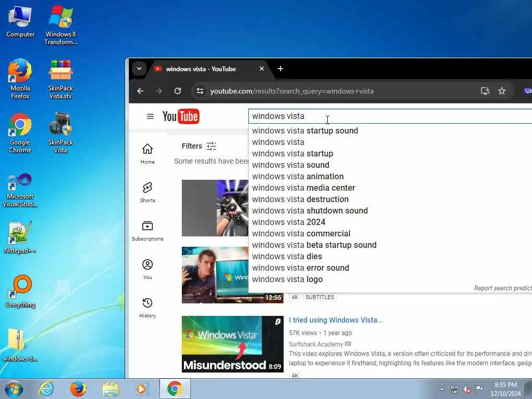The height and width of the screenshot is (399, 532).
Task: Launch Mozilla Firefox from the desktop
Action: click(x=20, y=79)
